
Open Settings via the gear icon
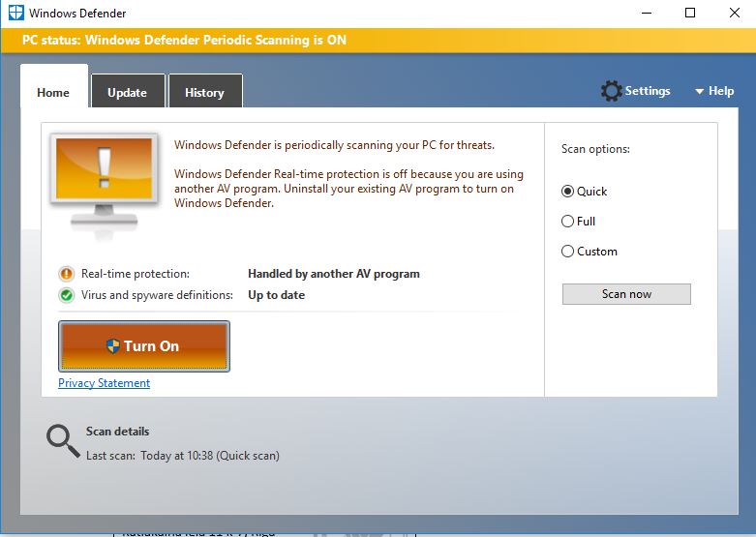coord(612,91)
